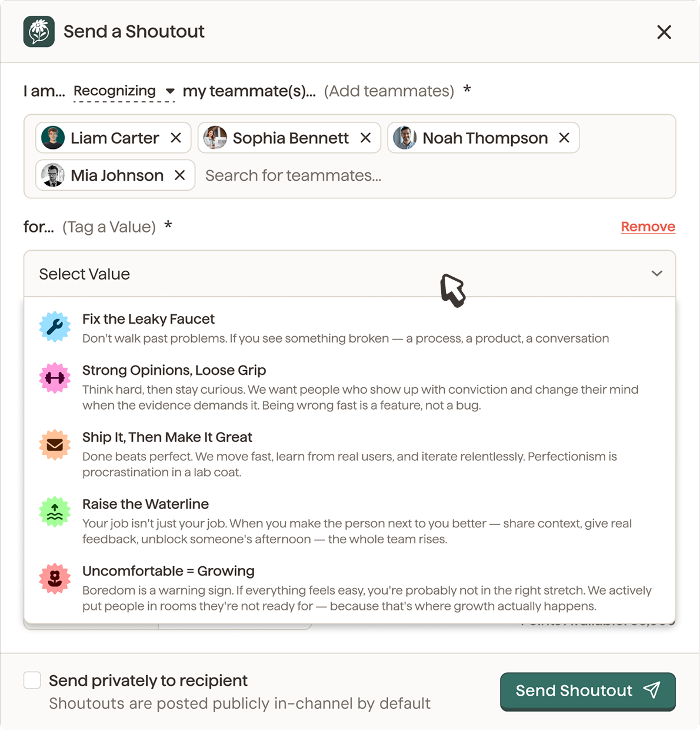Screen dimensions: 700x731
Task: Select Ship It, Then Make It Great
Action: (x=349, y=454)
